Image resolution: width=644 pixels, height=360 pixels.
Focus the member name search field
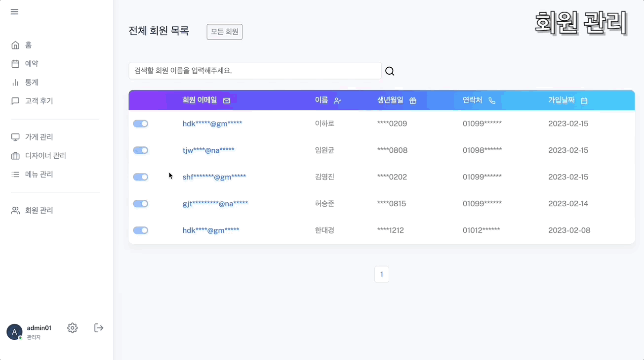click(255, 71)
